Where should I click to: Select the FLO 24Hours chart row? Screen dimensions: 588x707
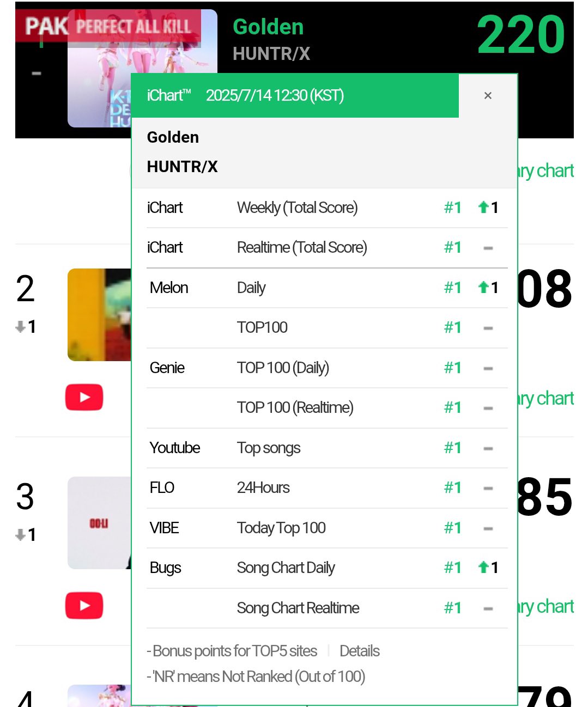327,488
